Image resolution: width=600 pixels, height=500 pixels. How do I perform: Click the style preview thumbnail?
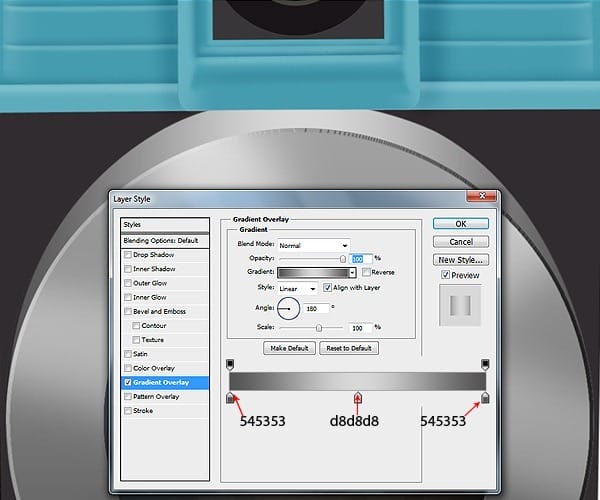tap(460, 305)
